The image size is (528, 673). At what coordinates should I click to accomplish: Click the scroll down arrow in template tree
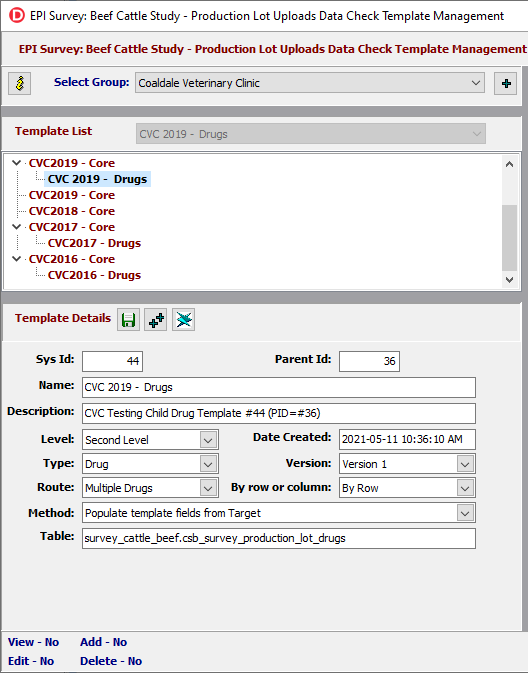coord(510,280)
